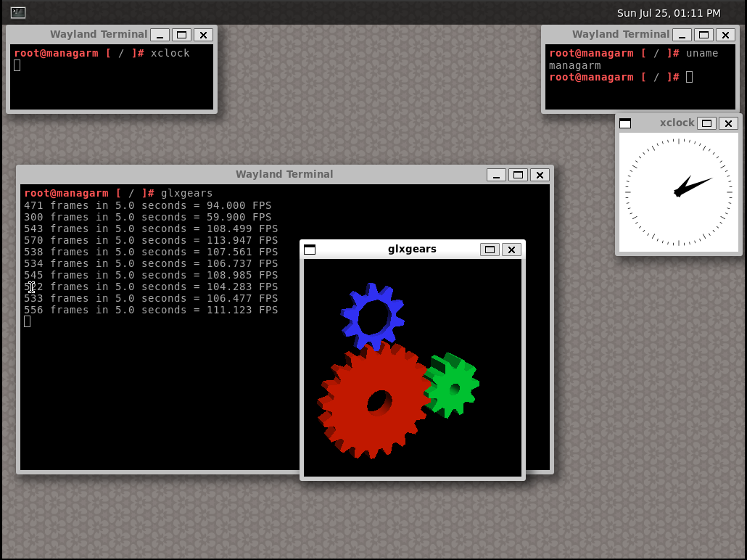Click the glxgears window title bar text
This screenshot has width=747, height=560.
coord(412,249)
